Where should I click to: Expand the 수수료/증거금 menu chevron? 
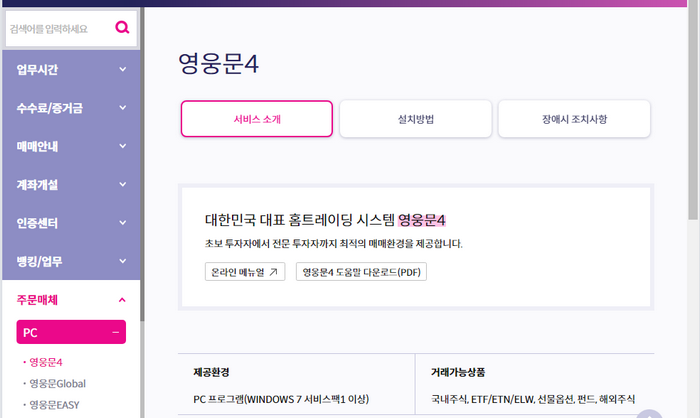point(122,108)
